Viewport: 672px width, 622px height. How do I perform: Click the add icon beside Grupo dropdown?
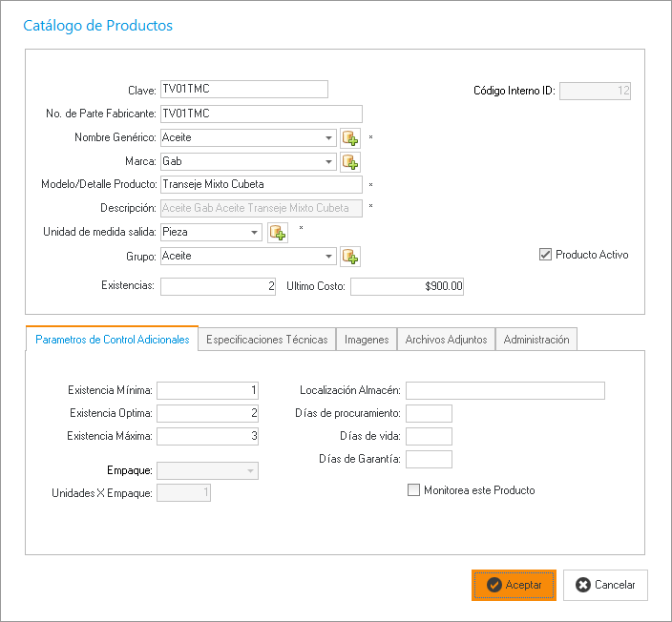(x=350, y=256)
